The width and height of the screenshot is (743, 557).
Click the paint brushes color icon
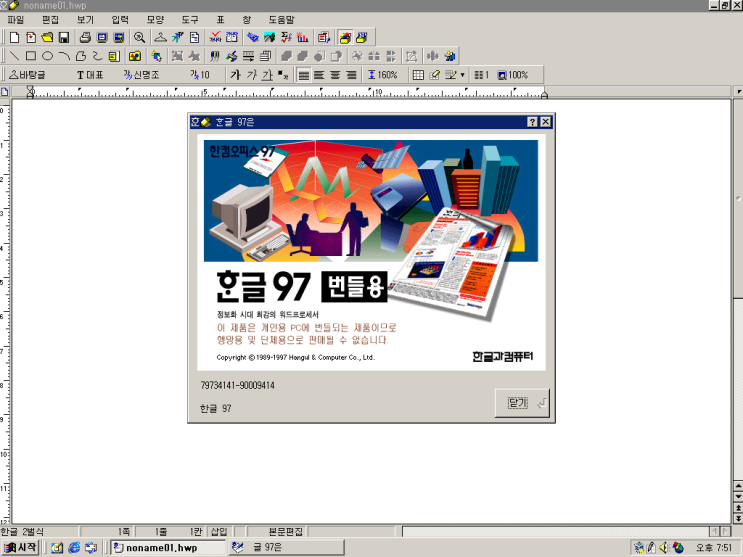tap(215, 56)
